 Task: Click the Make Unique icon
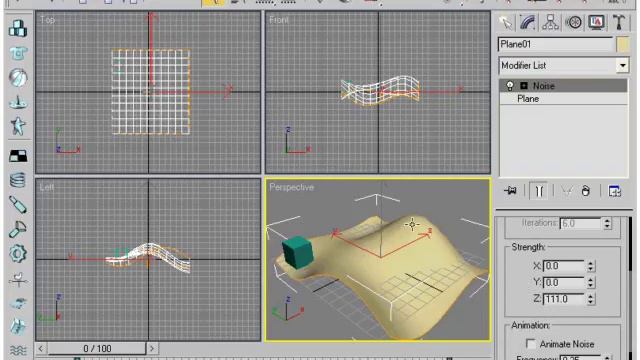click(x=567, y=191)
